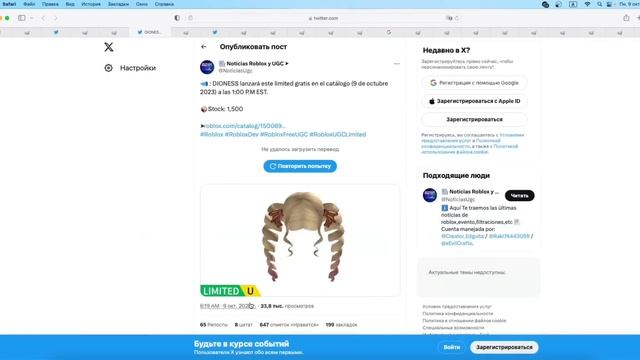Open the Специальные возможности footer link
The width and height of the screenshot is (640, 360).
click(453, 327)
